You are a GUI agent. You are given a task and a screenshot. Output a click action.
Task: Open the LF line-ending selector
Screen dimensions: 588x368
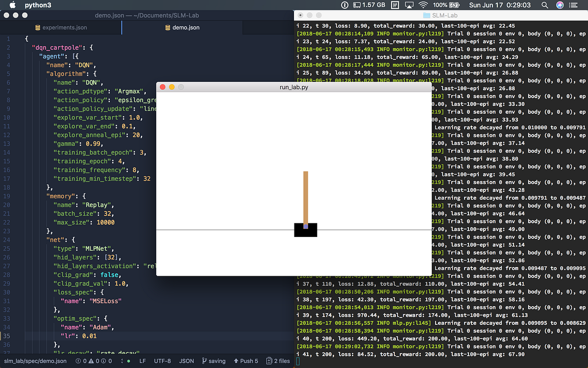coord(142,361)
